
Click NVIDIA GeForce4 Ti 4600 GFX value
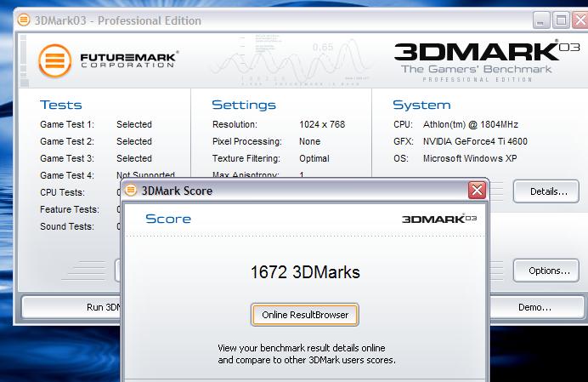(475, 141)
